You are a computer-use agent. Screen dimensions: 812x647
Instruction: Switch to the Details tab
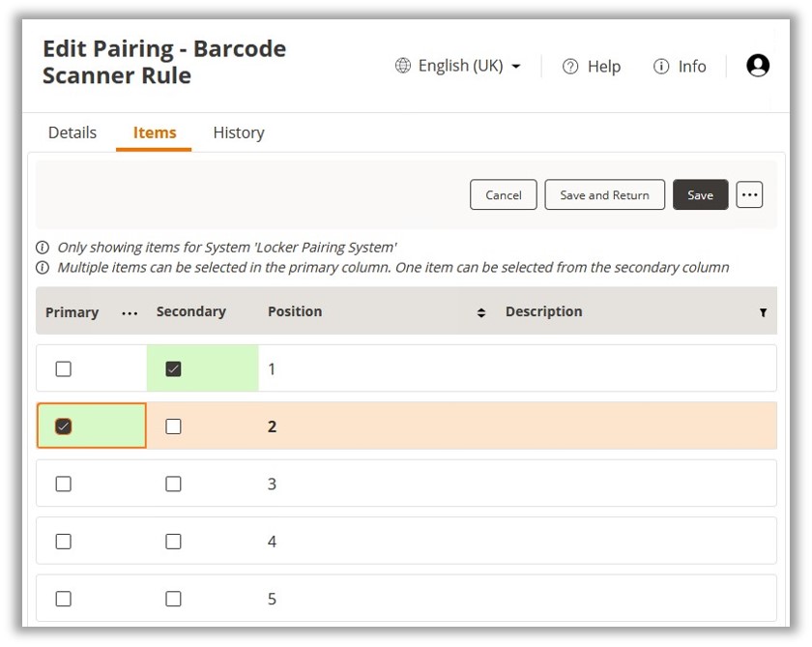(x=72, y=132)
